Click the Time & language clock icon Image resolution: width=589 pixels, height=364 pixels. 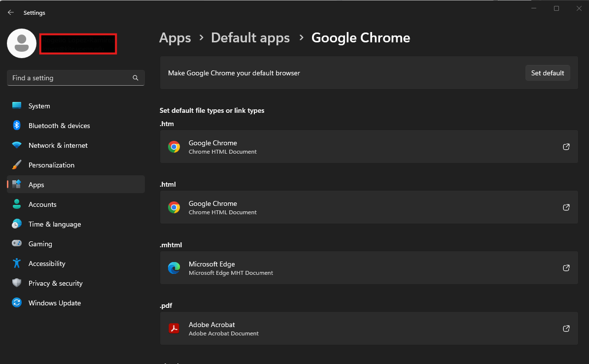tap(17, 224)
